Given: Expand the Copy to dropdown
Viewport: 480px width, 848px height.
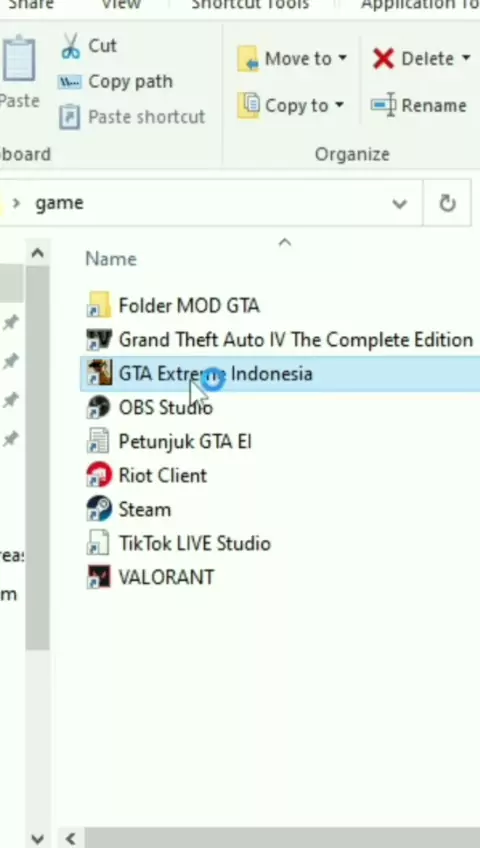Looking at the screenshot, I should tap(339, 105).
